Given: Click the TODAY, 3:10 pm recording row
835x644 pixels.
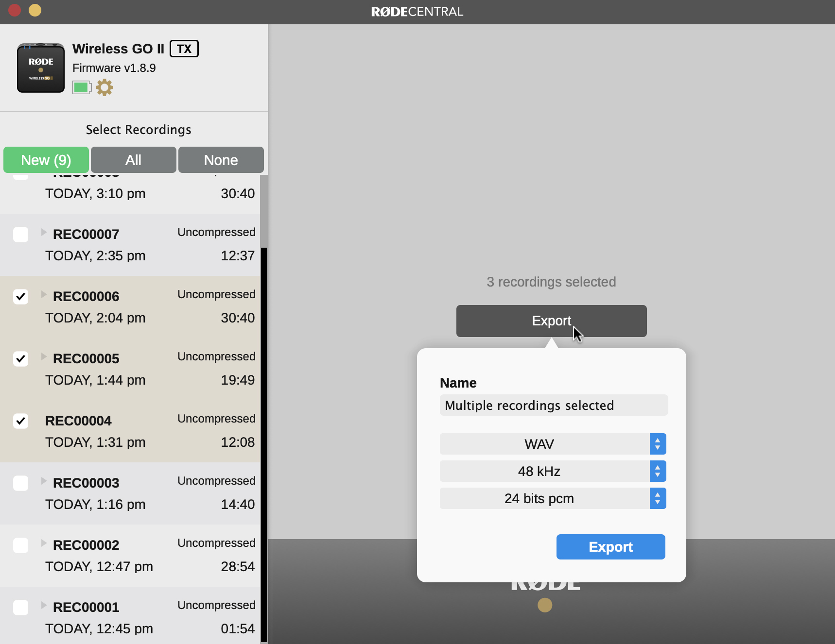Looking at the screenshot, I should (130, 194).
